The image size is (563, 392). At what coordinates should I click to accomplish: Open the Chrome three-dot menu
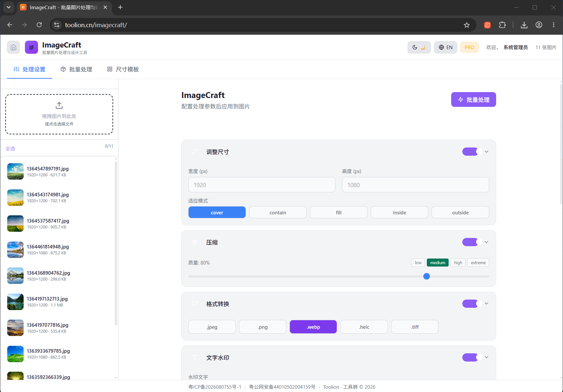pos(553,25)
